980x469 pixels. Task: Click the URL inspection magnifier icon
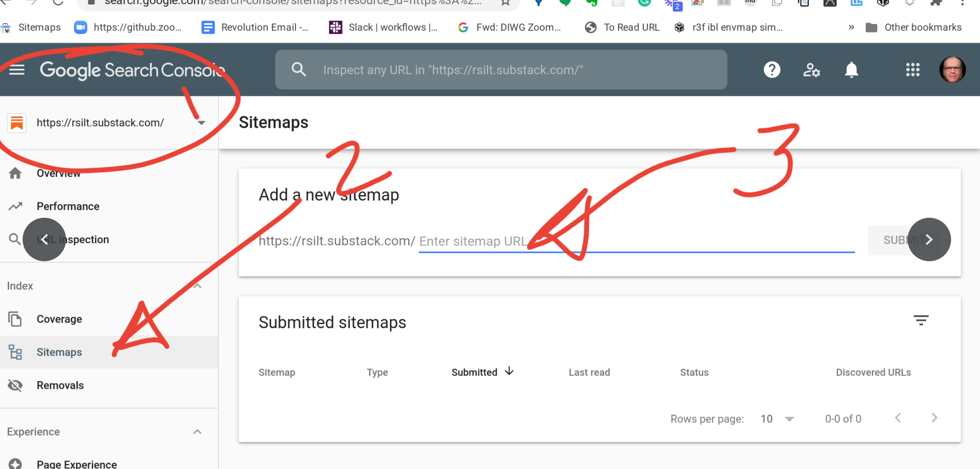[x=15, y=239]
